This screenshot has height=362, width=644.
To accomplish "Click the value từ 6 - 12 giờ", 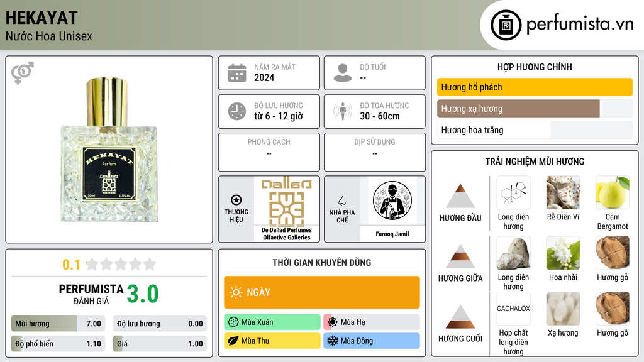I will pyautogui.click(x=279, y=116).
